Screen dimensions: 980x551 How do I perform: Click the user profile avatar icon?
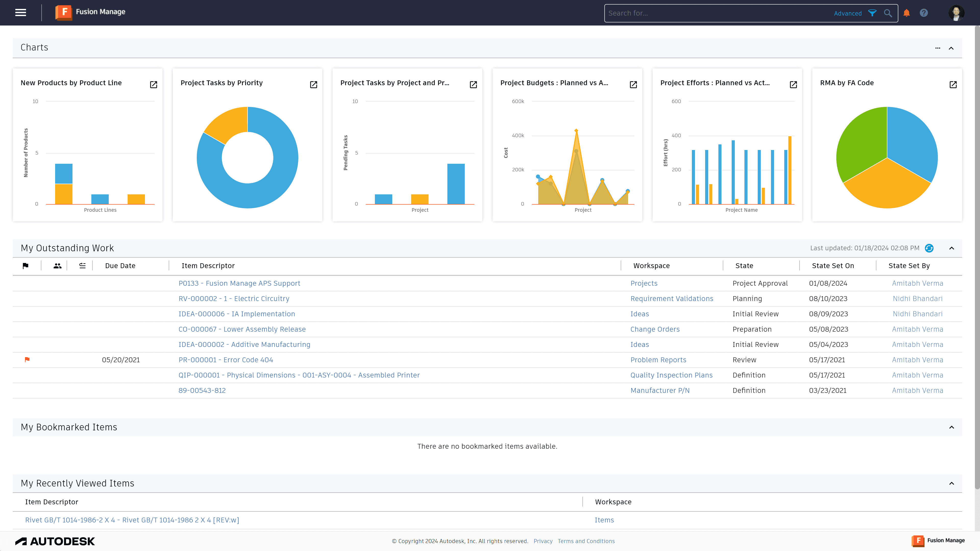[x=956, y=12]
